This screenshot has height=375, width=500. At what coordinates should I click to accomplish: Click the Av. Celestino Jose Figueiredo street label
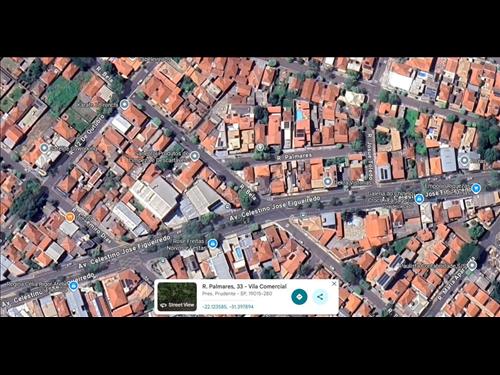click(x=275, y=209)
